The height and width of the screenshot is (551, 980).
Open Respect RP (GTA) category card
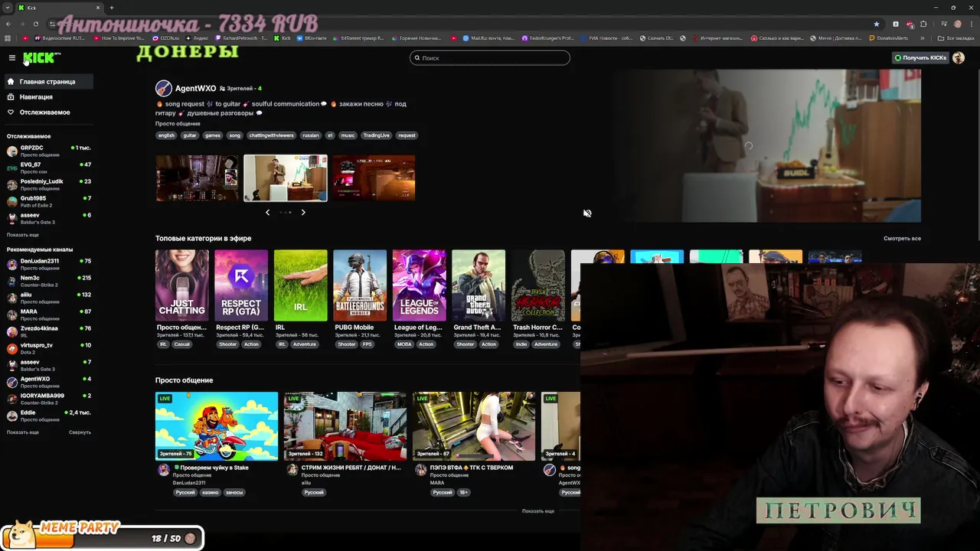pyautogui.click(x=241, y=285)
